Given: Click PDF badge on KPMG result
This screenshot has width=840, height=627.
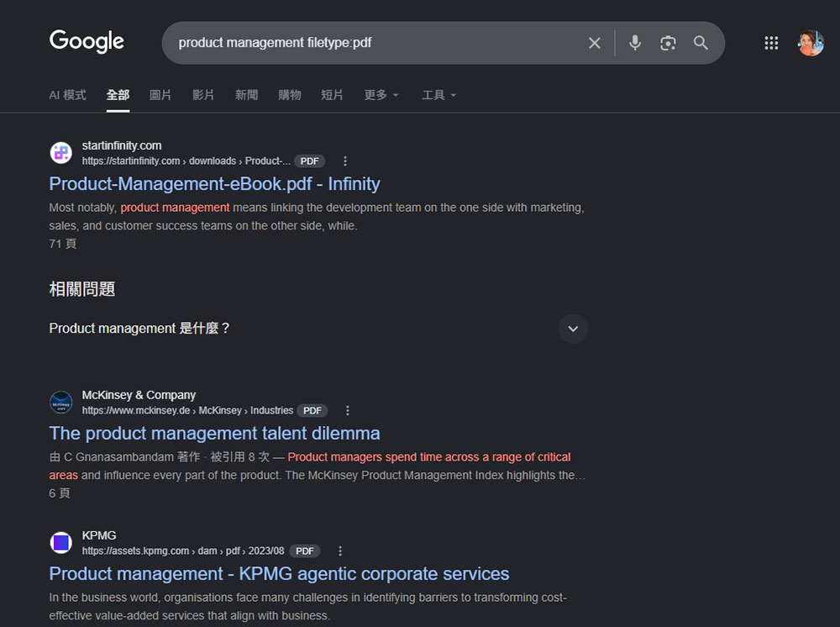Looking at the screenshot, I should (x=305, y=551).
